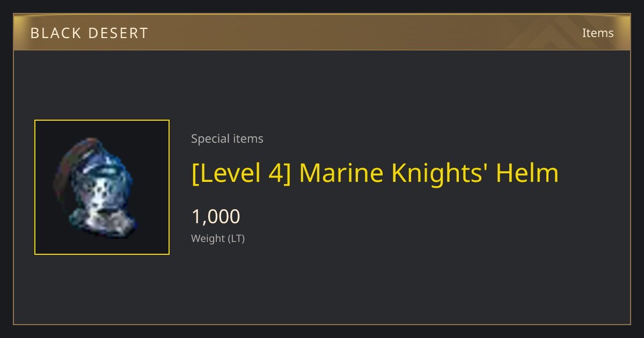Click the Marine Knights' Helm item icon
The width and height of the screenshot is (644, 338).
pyautogui.click(x=95, y=187)
